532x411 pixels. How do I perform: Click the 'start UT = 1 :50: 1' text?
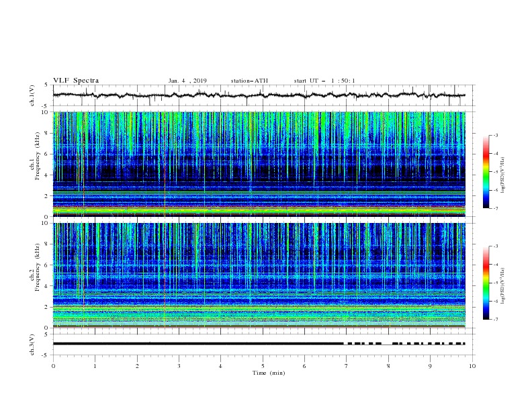point(324,81)
